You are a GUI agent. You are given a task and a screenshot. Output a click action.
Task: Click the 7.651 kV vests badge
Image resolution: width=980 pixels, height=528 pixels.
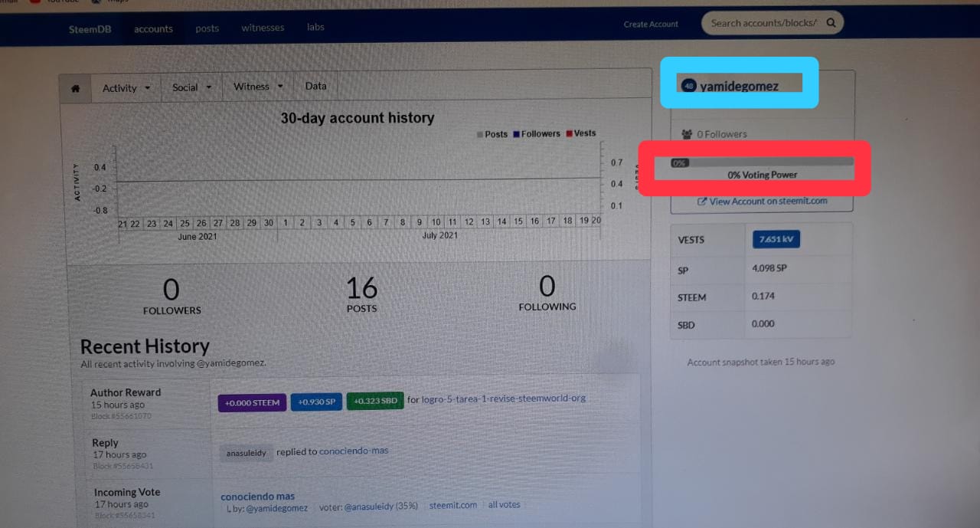(776, 240)
